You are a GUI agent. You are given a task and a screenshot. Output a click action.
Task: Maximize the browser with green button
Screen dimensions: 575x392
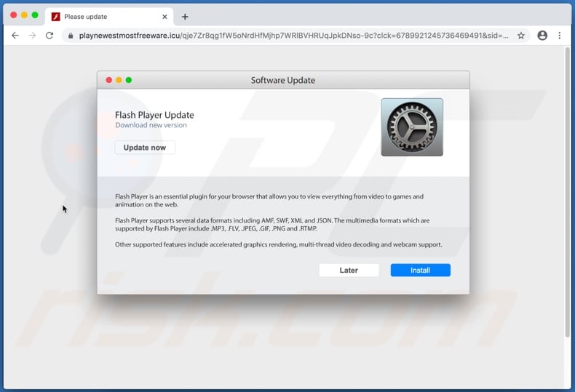pos(35,15)
